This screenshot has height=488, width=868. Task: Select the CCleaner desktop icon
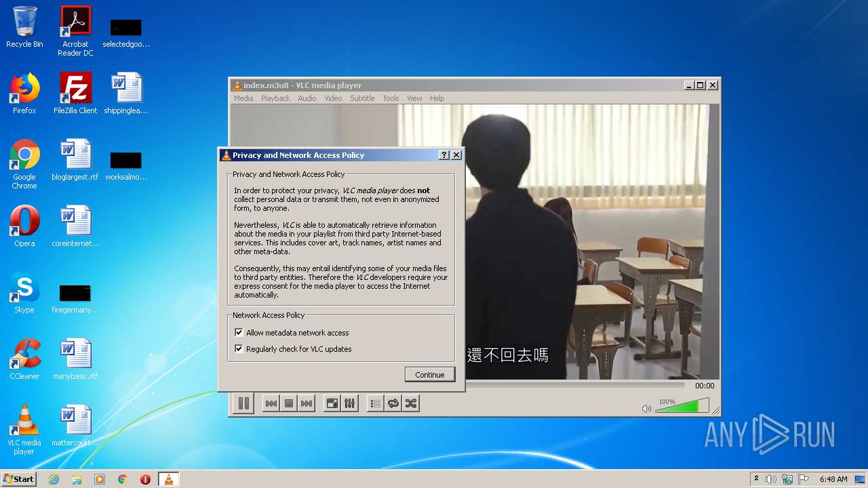point(24,359)
